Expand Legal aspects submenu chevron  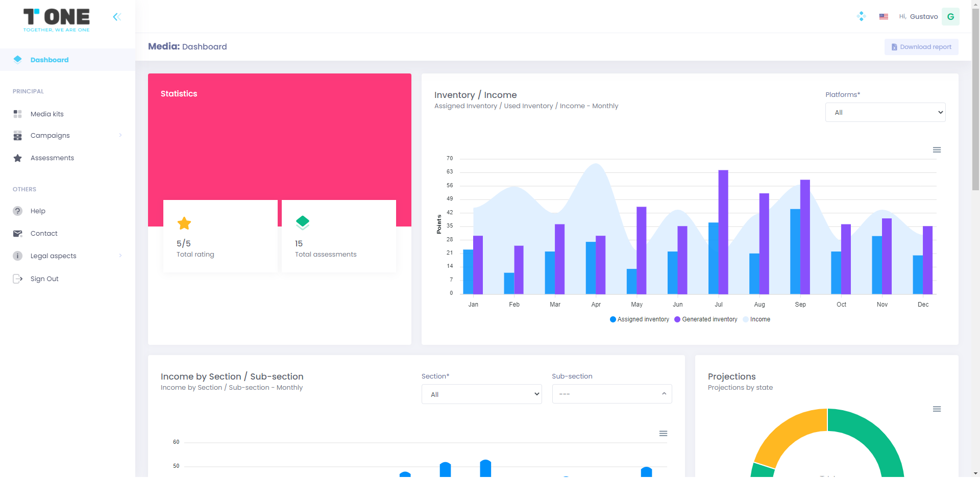(x=120, y=256)
